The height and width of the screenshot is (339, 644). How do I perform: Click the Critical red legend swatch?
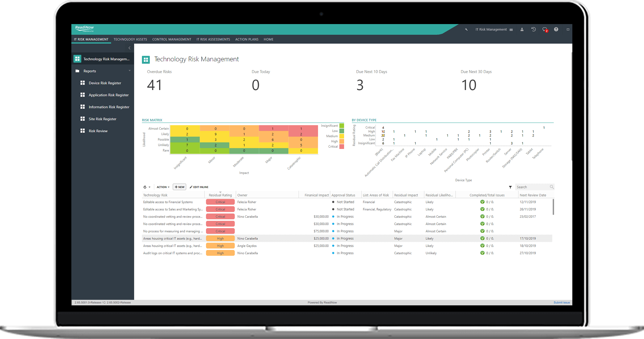342,147
